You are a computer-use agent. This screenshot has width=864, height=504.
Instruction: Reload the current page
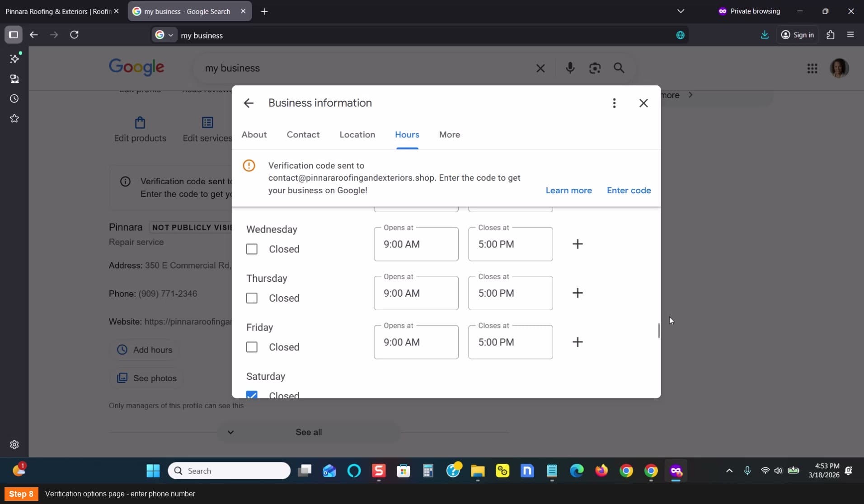click(75, 35)
